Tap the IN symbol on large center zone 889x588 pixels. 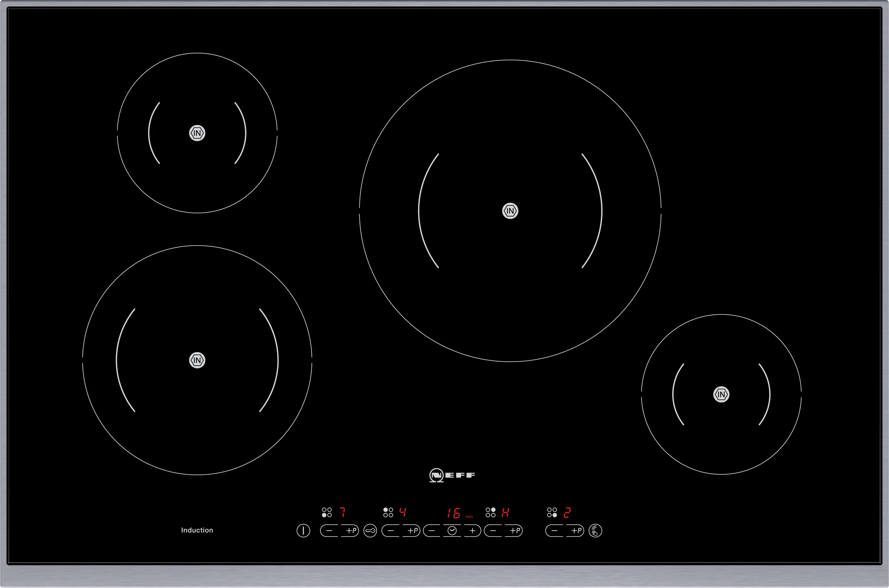(510, 211)
